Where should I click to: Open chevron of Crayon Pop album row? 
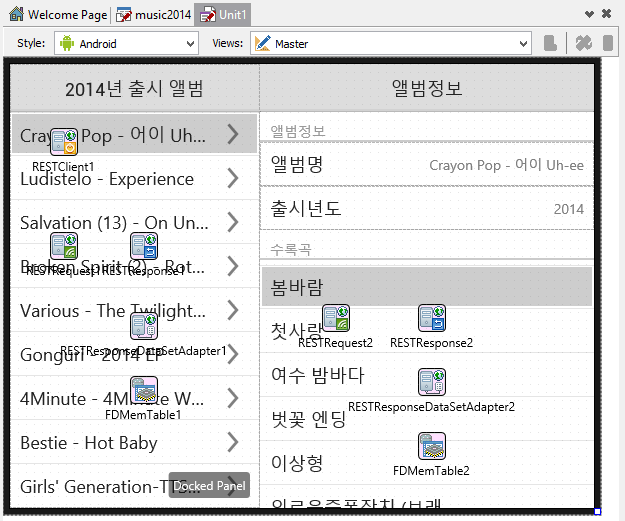tap(233, 134)
